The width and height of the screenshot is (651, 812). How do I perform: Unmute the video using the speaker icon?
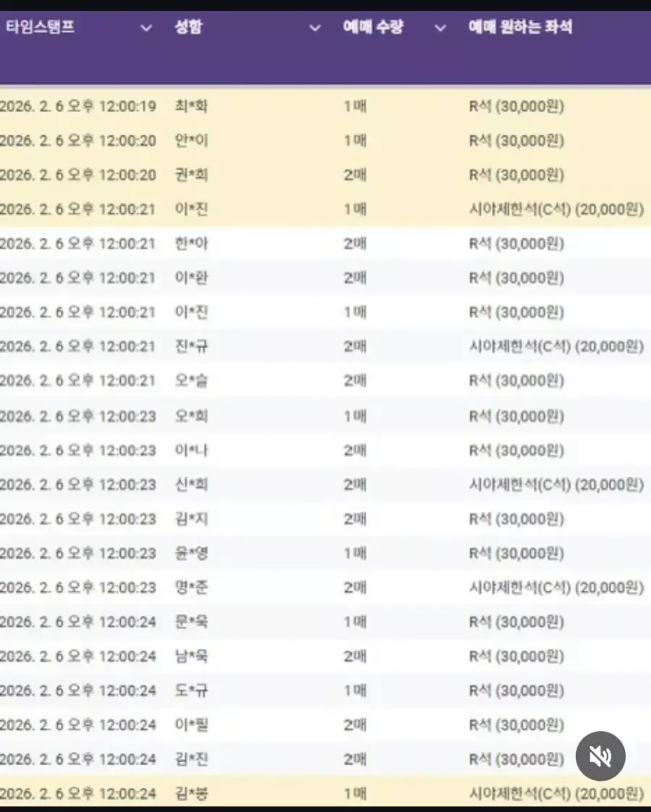tap(600, 756)
